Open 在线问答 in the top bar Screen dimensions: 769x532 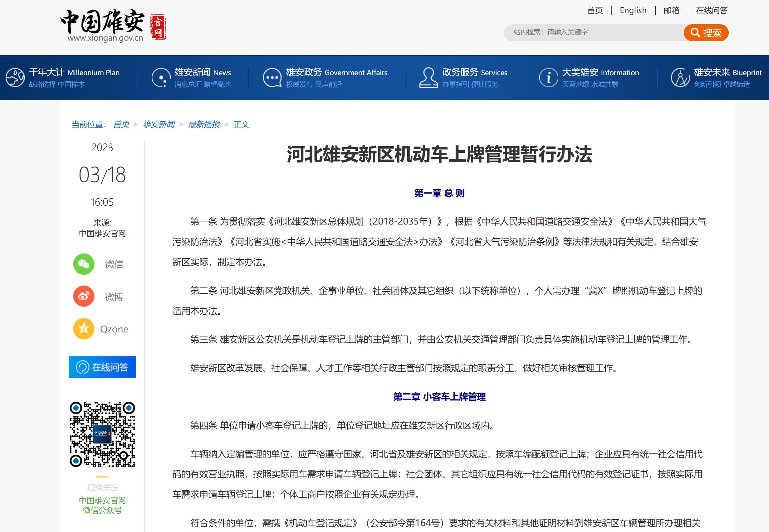click(x=712, y=11)
